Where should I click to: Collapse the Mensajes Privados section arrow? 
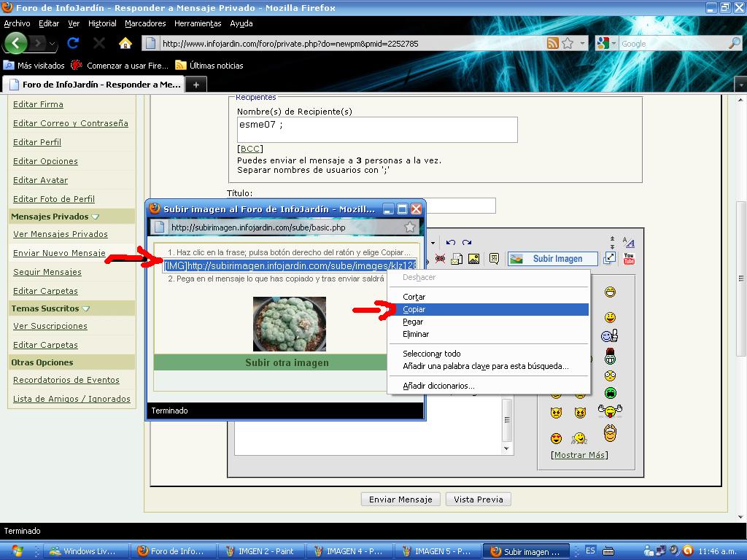[x=96, y=217]
